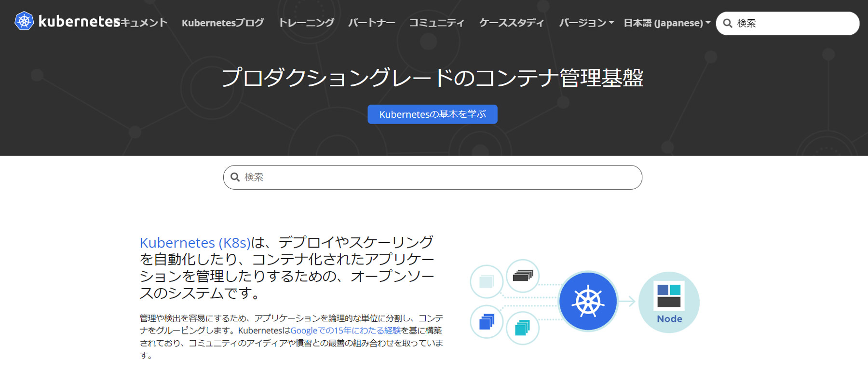This screenshot has width=868, height=373.
Task: Click the Node icon in the diagram
Action: [669, 302]
